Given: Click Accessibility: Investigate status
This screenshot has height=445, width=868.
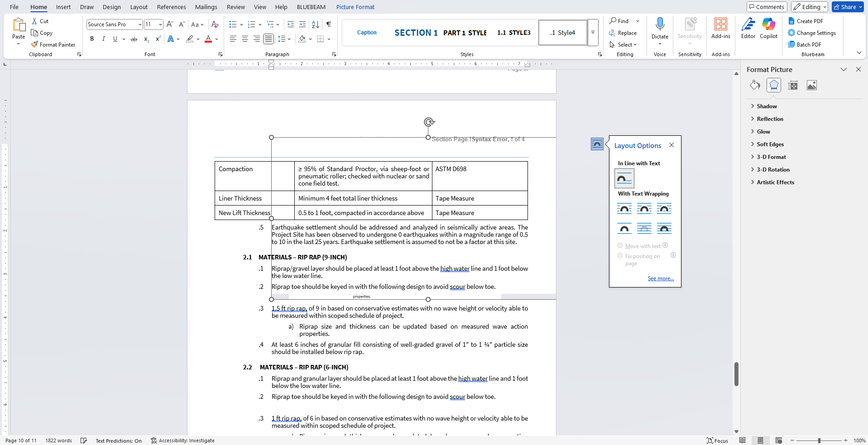Looking at the screenshot, I should (182, 440).
